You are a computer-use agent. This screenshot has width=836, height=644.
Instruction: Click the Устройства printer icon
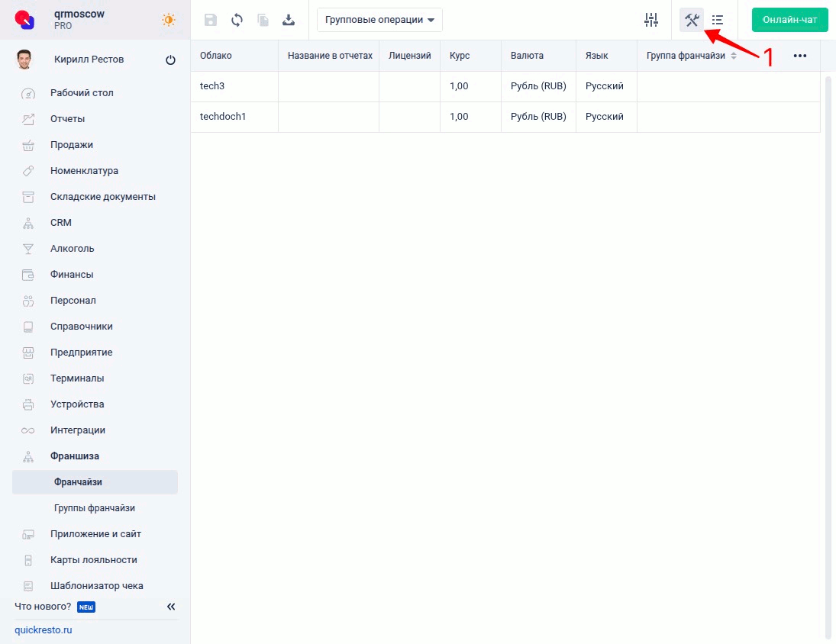[28, 404]
